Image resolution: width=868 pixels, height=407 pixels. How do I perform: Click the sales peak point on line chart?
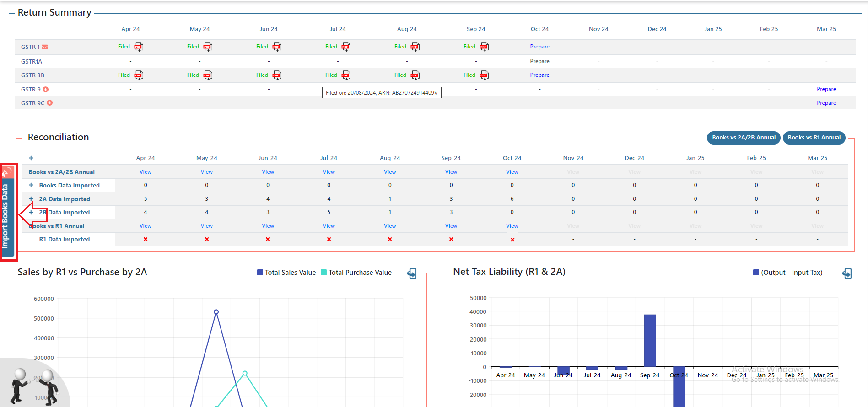click(216, 312)
